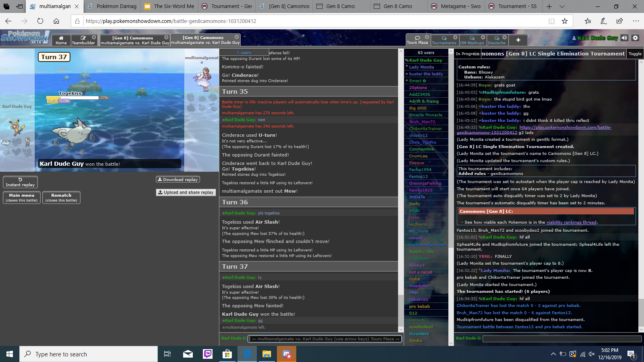Close the Tours Plaza room tab
Viewport: 644px width, 362px height.
(x=427, y=37)
